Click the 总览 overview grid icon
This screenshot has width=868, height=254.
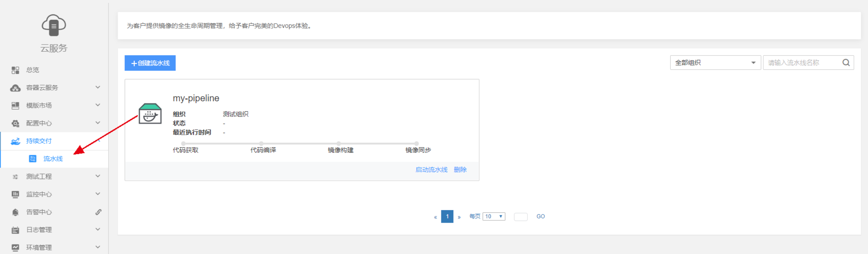tap(15, 70)
